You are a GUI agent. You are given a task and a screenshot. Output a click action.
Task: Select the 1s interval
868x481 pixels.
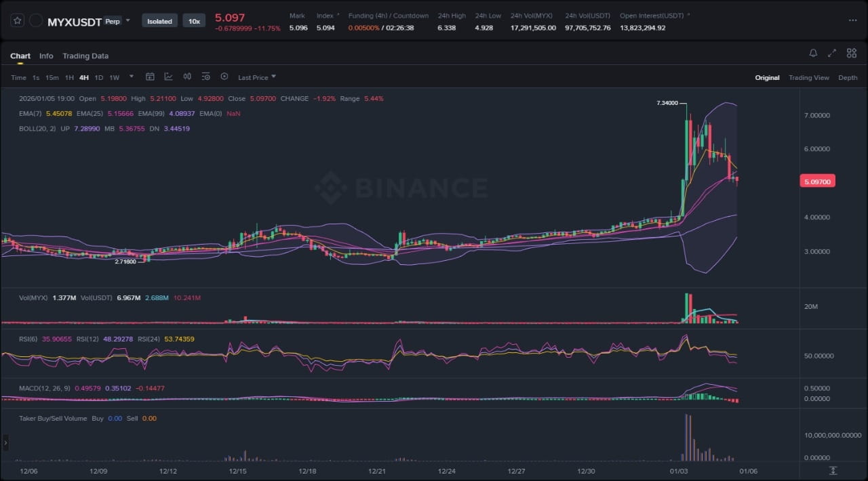36,77
